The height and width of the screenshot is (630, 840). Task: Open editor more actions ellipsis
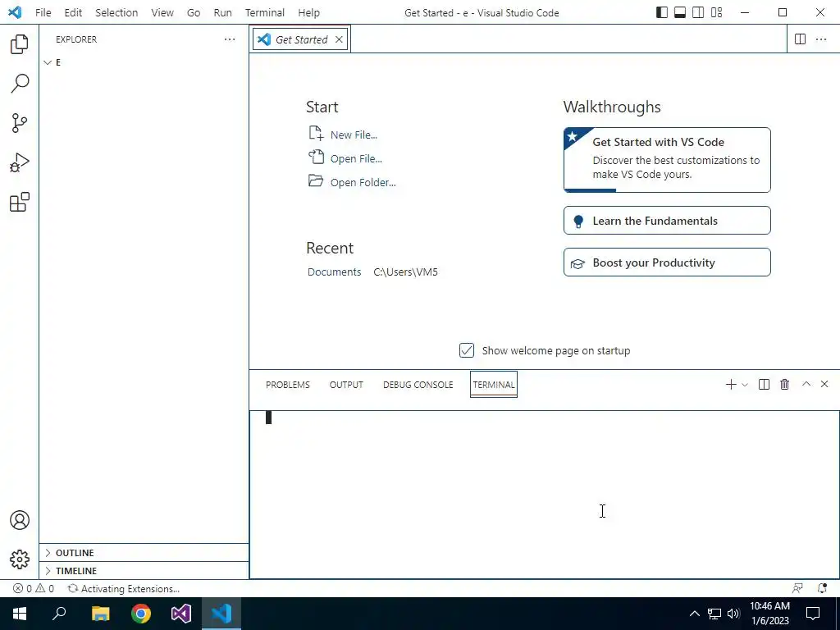pyautogui.click(x=820, y=39)
